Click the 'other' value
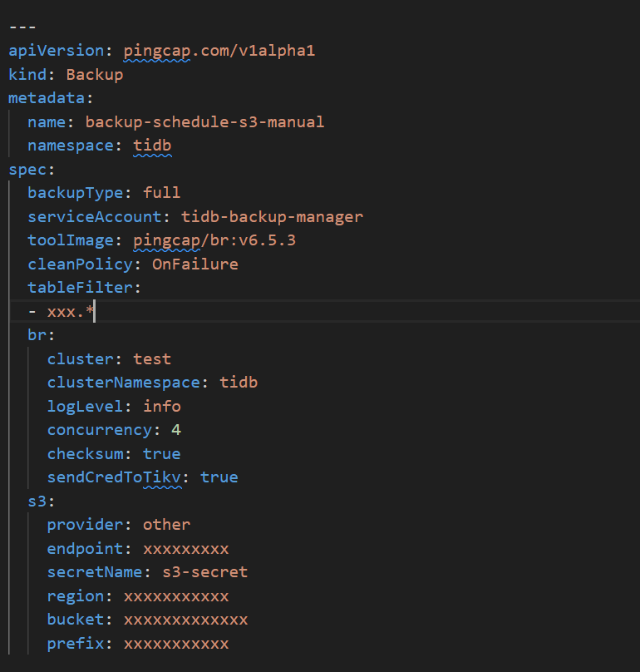Image resolution: width=640 pixels, height=672 pixels. pos(166,525)
